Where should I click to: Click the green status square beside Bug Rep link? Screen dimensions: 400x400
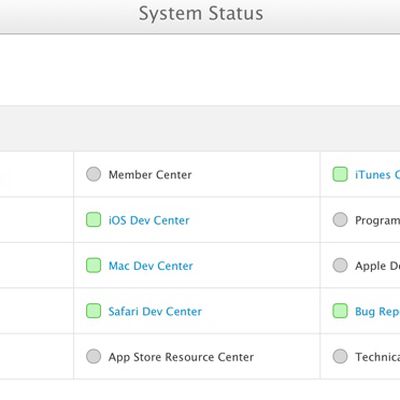(x=340, y=311)
